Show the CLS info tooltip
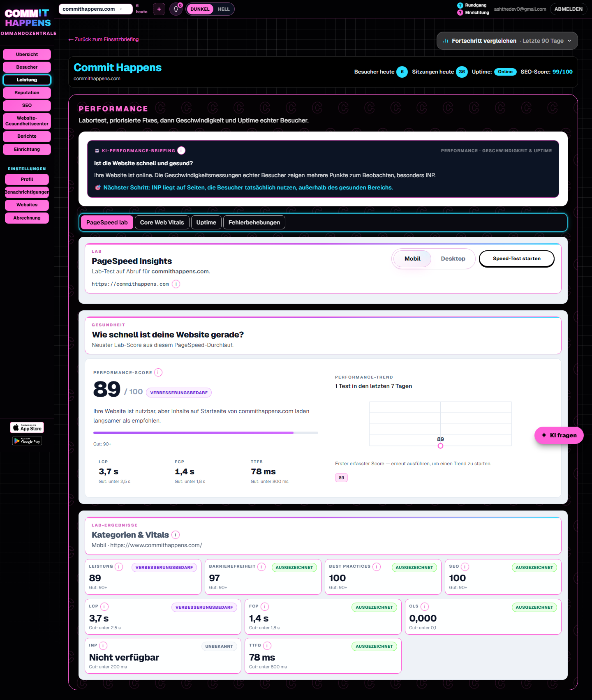Screen dimensions: 592x700 (425, 607)
